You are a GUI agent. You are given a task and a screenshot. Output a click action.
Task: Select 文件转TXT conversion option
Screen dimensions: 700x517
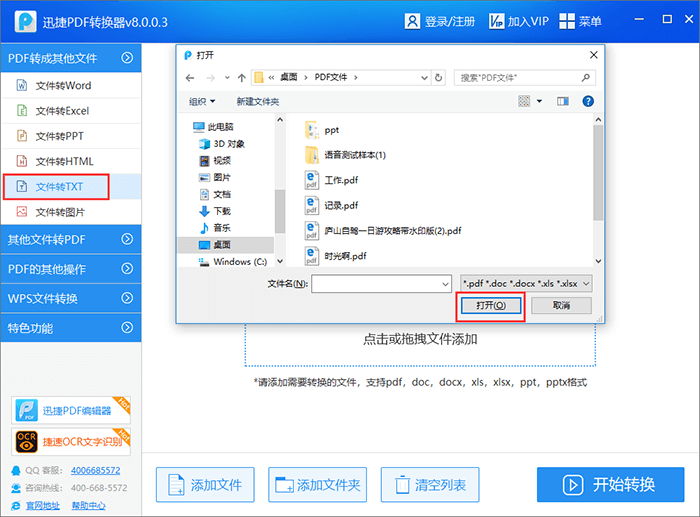[x=71, y=187]
